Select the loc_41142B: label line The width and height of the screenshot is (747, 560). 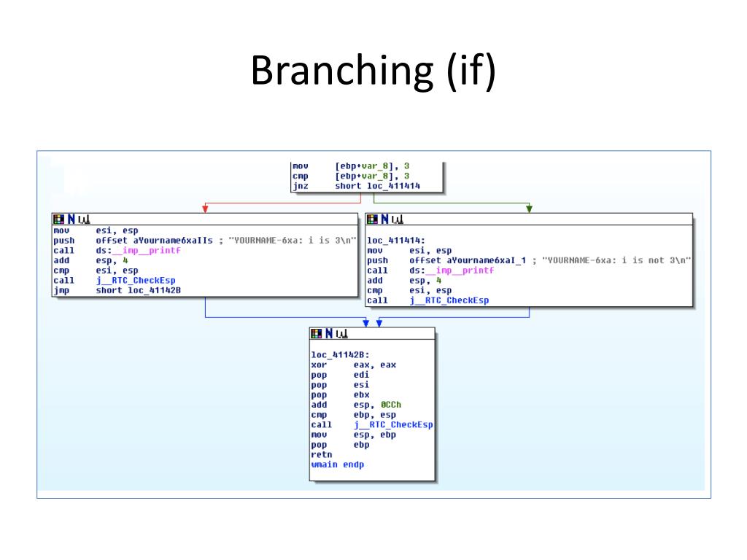tap(340, 354)
